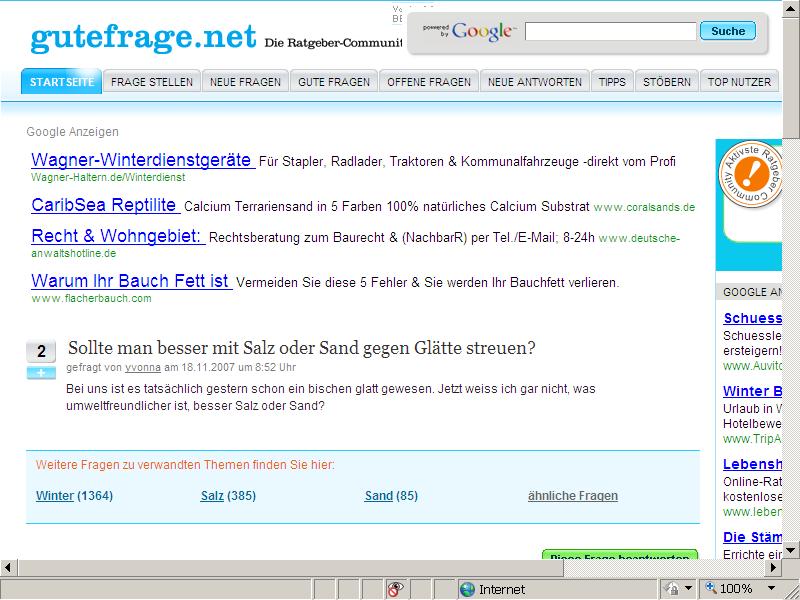Open user profile yvonna
The height and width of the screenshot is (600, 800).
tap(143, 367)
